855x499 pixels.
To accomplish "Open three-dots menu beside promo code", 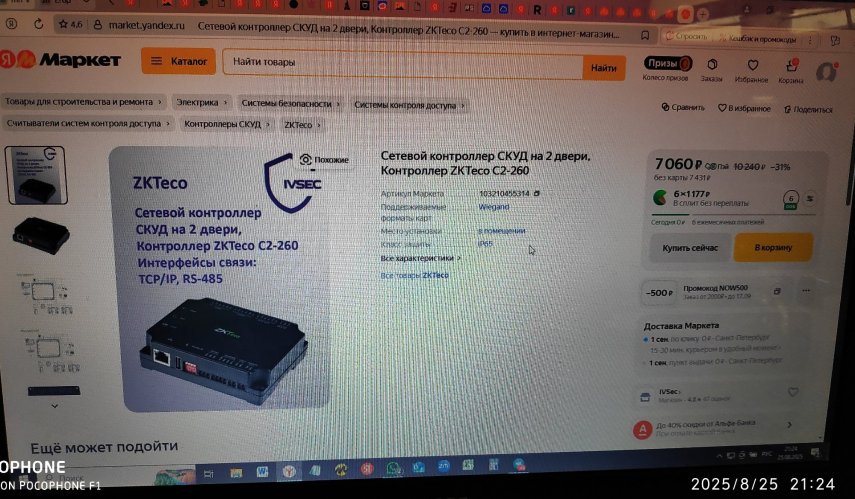I will pyautogui.click(x=806, y=291).
